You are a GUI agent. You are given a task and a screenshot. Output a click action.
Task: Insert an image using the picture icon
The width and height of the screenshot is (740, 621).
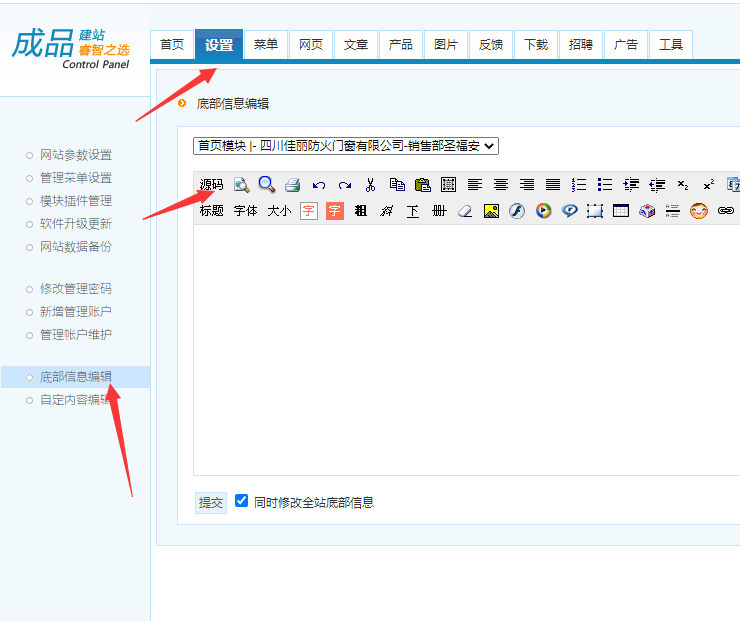[x=491, y=211]
